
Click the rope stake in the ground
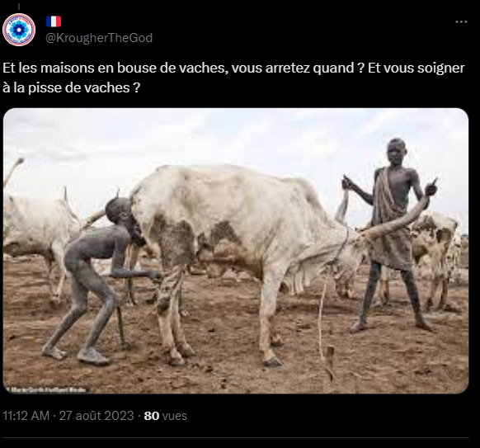(x=330, y=361)
